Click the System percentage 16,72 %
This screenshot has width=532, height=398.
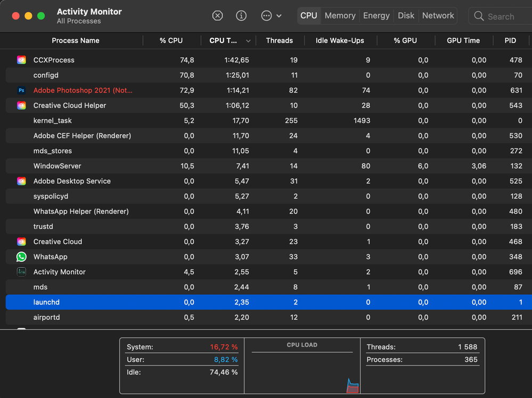pyautogui.click(x=224, y=347)
